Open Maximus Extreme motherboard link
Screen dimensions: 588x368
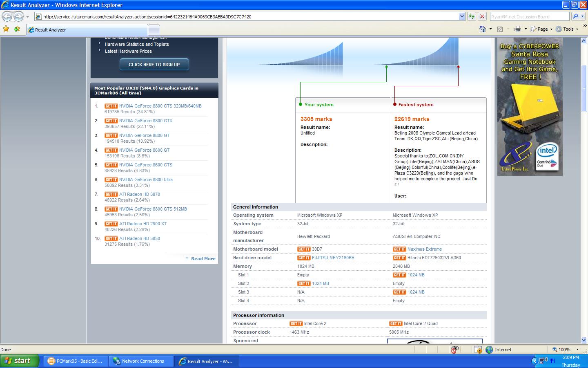pos(425,249)
